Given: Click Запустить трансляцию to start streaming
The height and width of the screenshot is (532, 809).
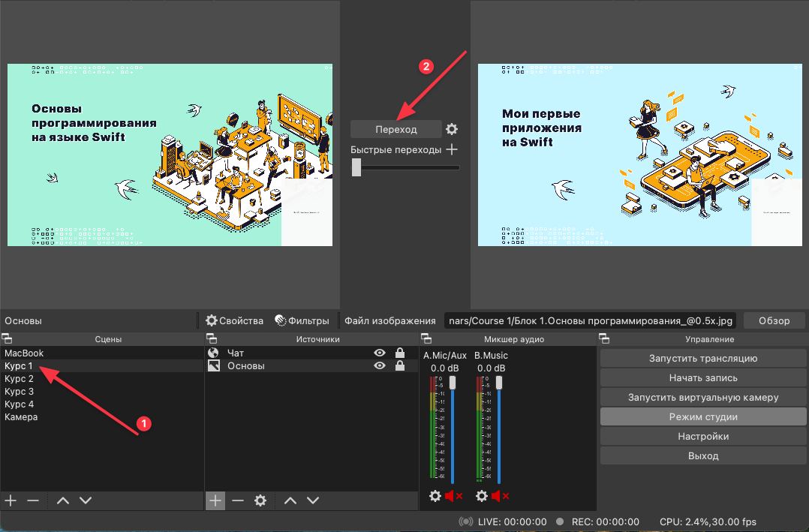Looking at the screenshot, I should point(703,358).
